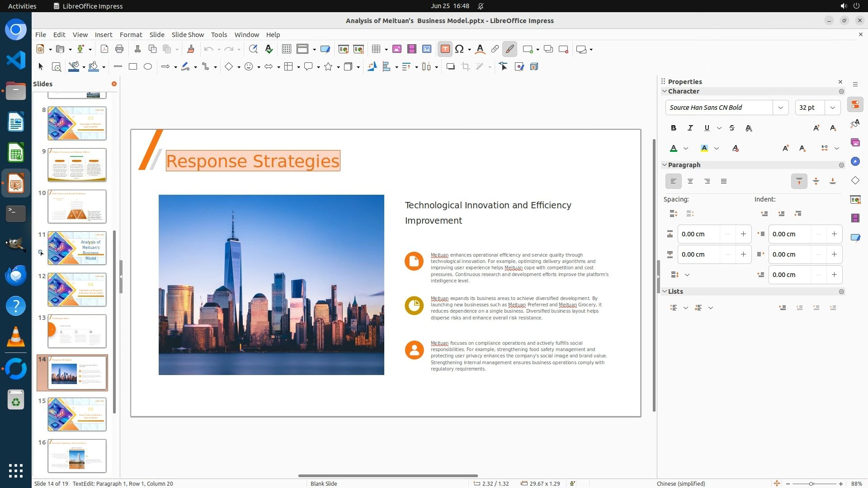Insert a special character with Omega icon
Image resolution: width=868 pixels, height=488 pixels.
[x=459, y=49]
